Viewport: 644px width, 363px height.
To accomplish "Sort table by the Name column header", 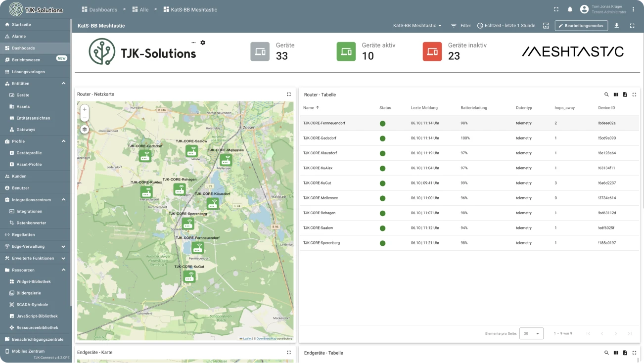I will (x=309, y=107).
